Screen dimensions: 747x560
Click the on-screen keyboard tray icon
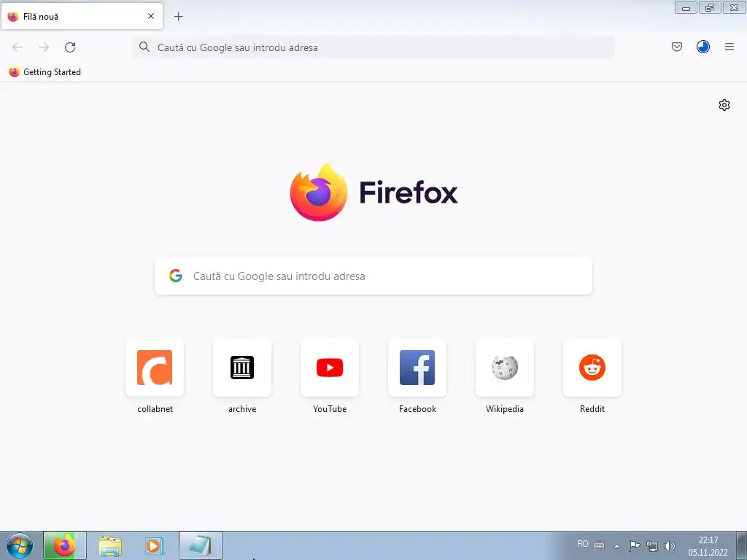[x=599, y=545]
